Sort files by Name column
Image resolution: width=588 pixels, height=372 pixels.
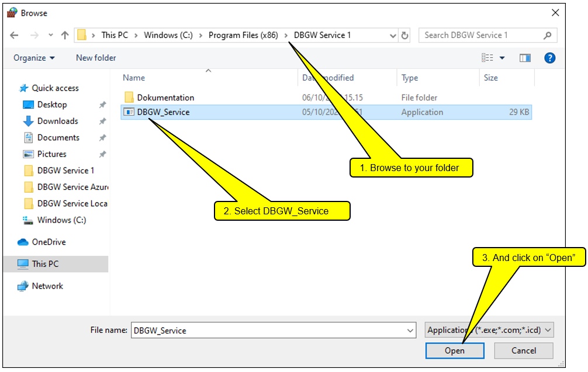click(134, 78)
